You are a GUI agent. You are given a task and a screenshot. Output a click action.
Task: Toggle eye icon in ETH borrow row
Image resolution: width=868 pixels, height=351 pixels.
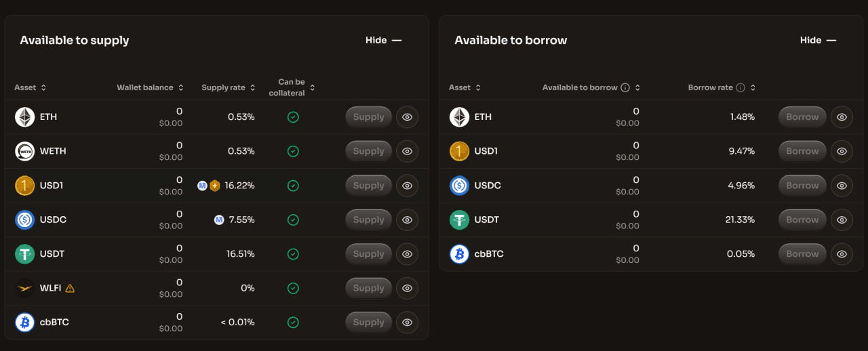point(842,117)
